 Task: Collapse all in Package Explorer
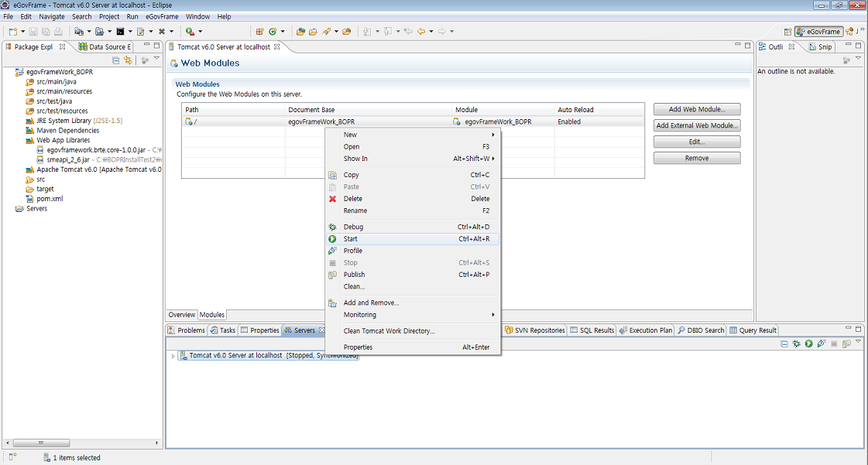pos(116,60)
